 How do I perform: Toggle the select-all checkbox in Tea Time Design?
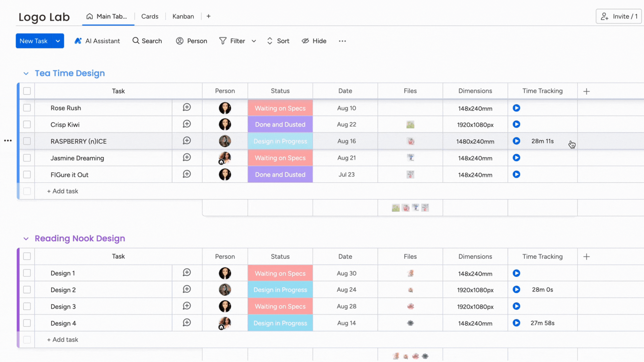point(26,91)
